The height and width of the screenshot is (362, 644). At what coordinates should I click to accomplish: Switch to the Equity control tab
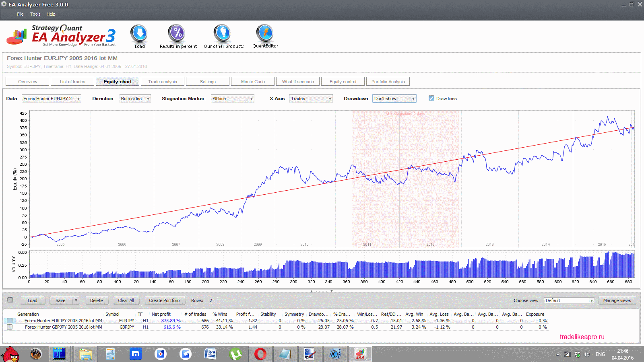[343, 82]
